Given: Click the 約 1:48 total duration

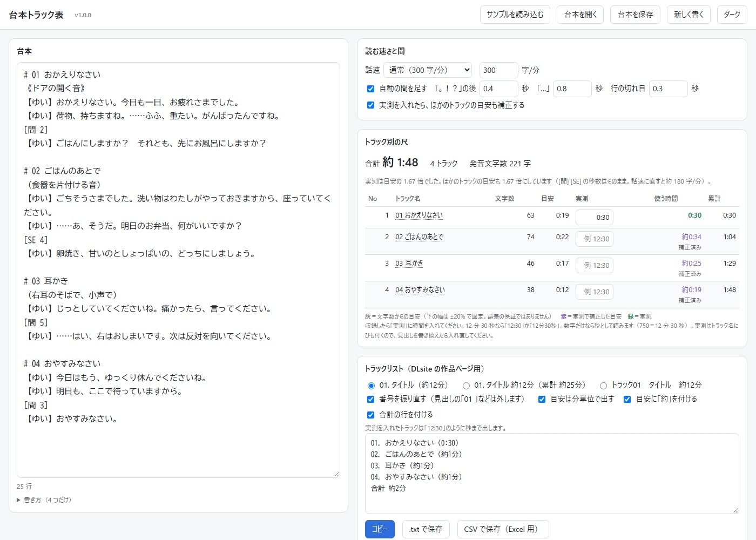Looking at the screenshot, I should click(400, 162).
